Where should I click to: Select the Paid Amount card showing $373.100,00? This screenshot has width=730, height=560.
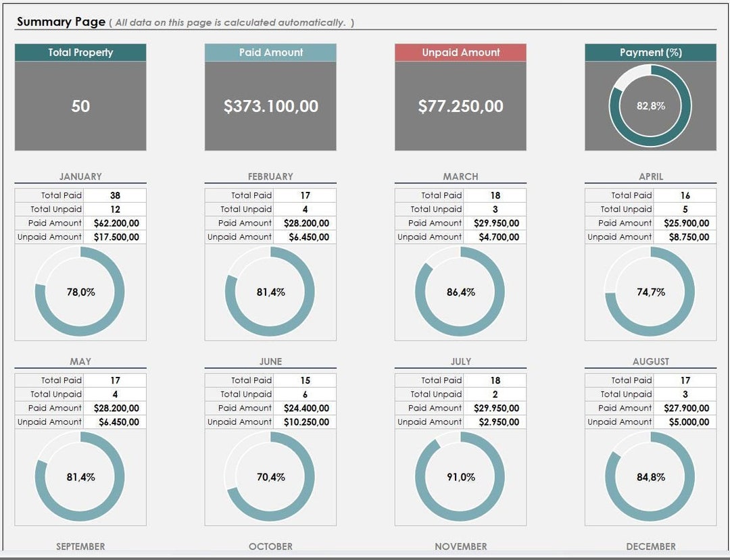(x=270, y=105)
